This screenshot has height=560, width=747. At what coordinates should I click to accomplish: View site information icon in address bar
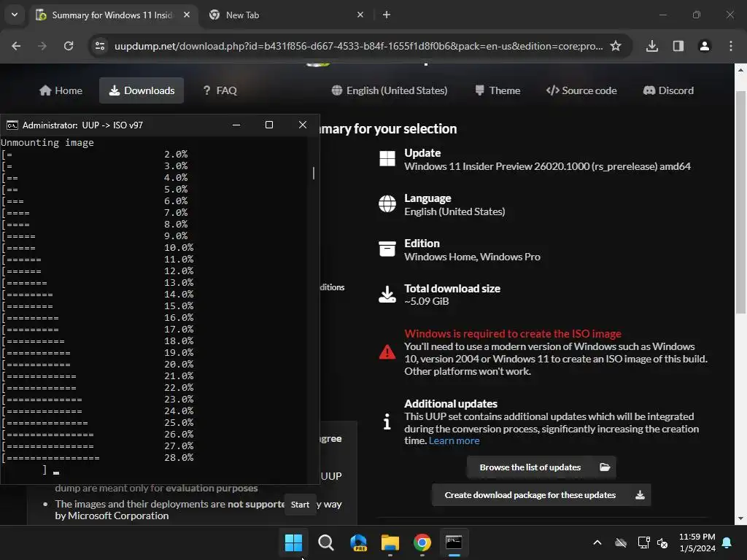[100, 46]
